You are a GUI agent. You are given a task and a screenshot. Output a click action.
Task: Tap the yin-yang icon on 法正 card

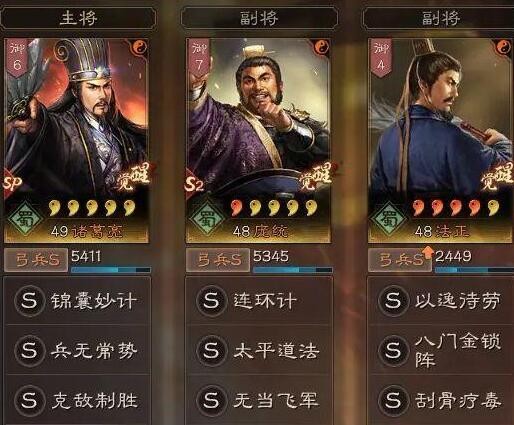click(503, 47)
